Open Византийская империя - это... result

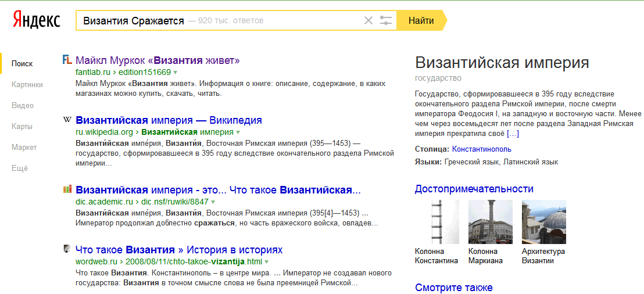218,191
